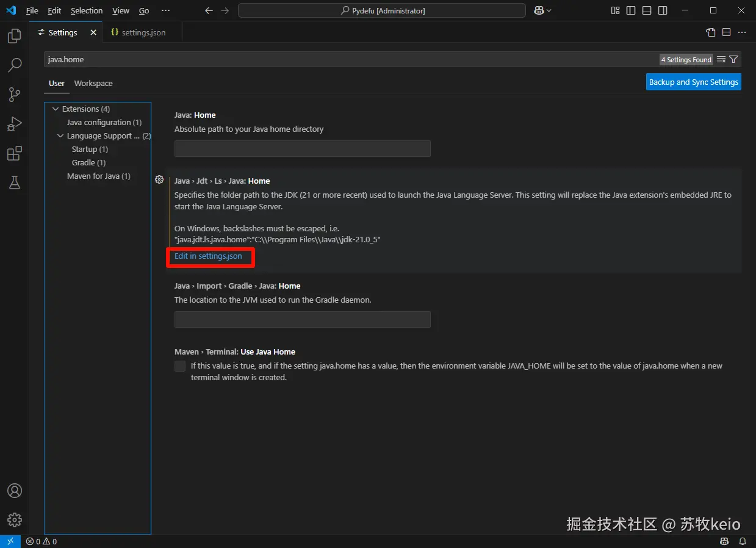Open the Edit menu
The width and height of the screenshot is (756, 548).
[x=54, y=10]
